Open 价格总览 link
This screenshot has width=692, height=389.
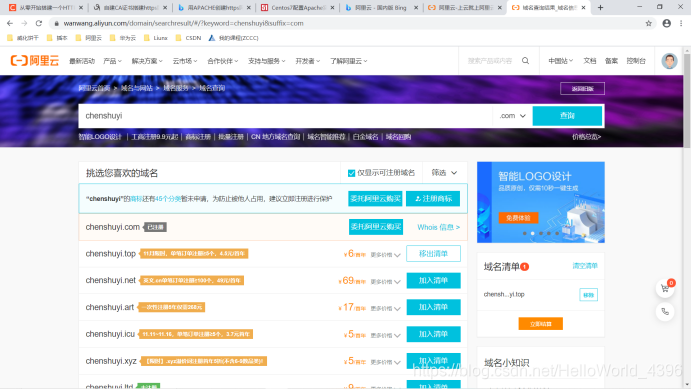tap(587, 137)
